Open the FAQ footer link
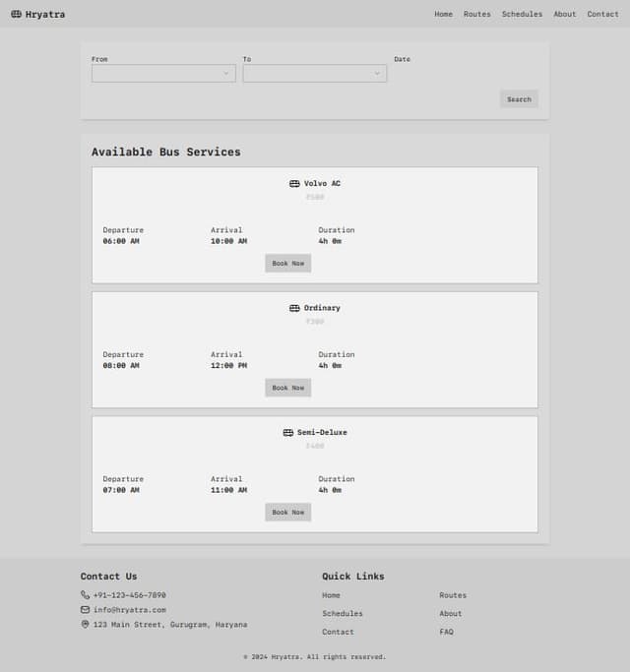The width and height of the screenshot is (630, 672). (447, 632)
